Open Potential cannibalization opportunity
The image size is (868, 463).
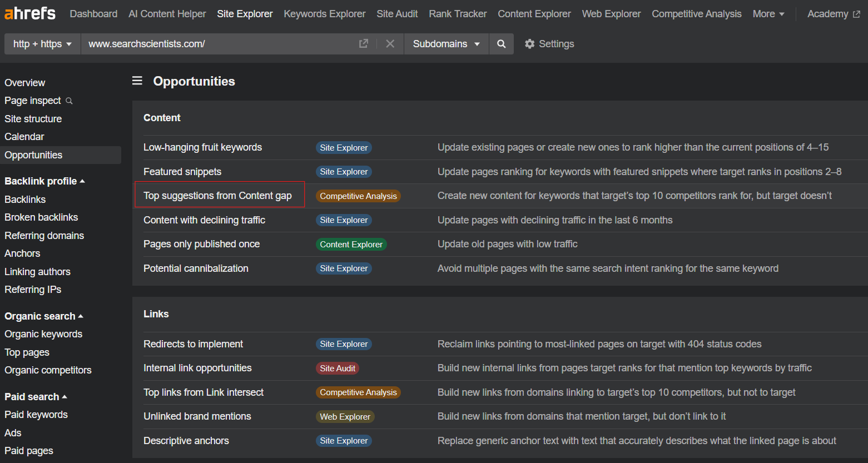(x=196, y=268)
